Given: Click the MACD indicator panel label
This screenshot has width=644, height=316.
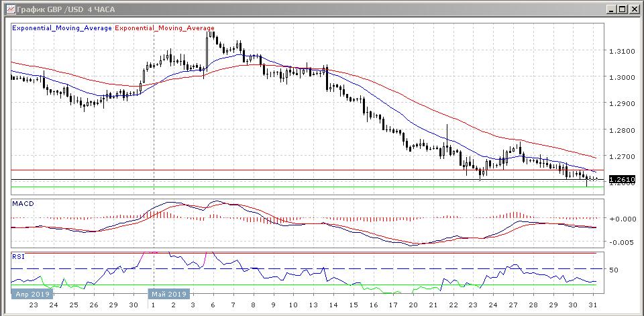Looking at the screenshot, I should pos(23,203).
